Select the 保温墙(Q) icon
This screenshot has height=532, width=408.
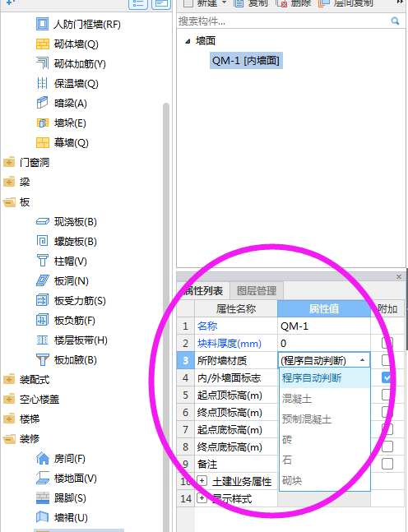(42, 83)
